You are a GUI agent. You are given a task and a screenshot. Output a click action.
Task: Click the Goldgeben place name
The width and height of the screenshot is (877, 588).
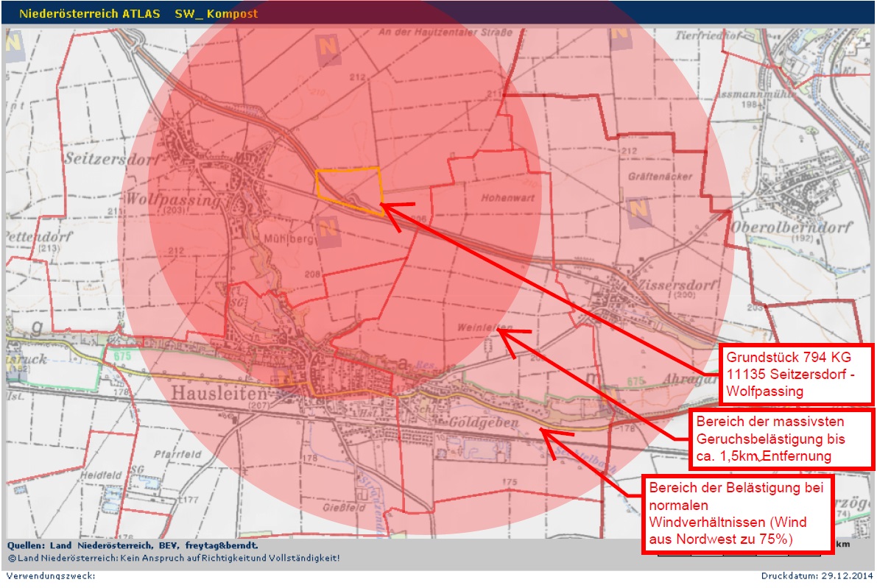coord(484,422)
